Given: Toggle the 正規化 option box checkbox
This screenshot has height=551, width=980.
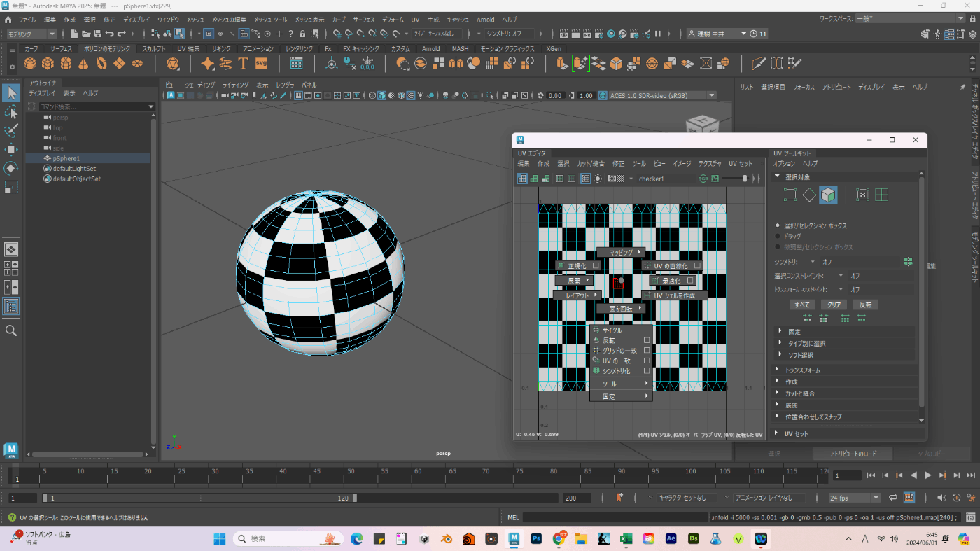Looking at the screenshot, I should click(596, 266).
